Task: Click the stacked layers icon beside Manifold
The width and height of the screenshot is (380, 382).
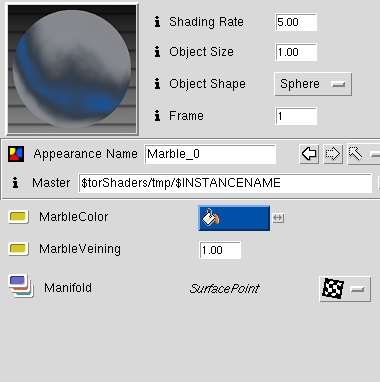Action: click(21, 286)
